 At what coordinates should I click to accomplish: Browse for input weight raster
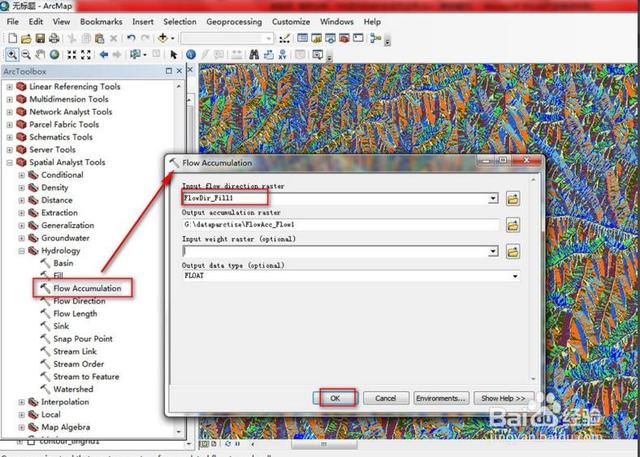click(513, 251)
